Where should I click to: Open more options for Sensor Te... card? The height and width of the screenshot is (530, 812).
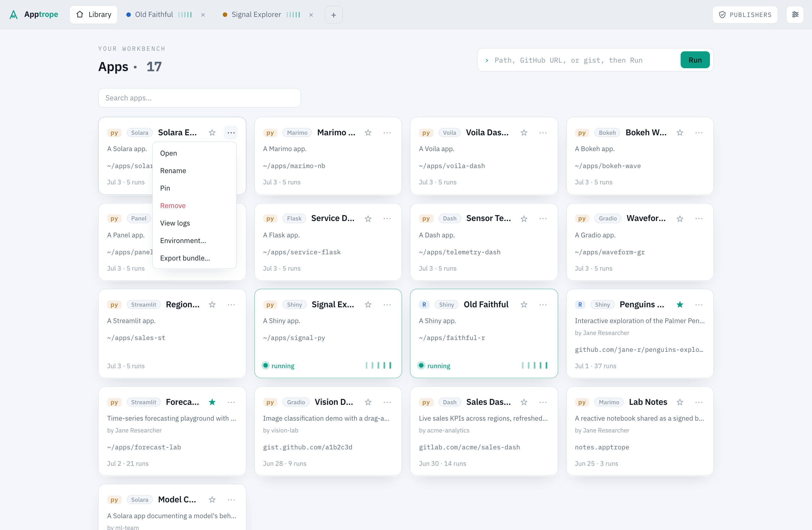coord(543,218)
